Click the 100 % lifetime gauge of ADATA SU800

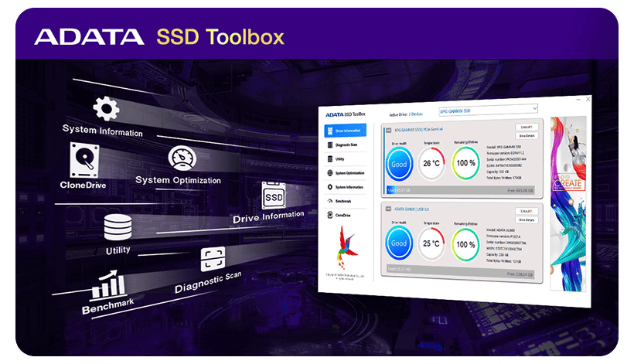(x=465, y=244)
